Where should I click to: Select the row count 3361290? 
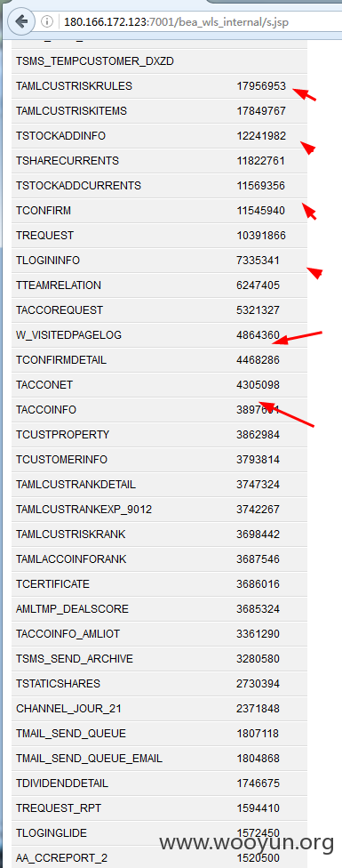click(258, 634)
